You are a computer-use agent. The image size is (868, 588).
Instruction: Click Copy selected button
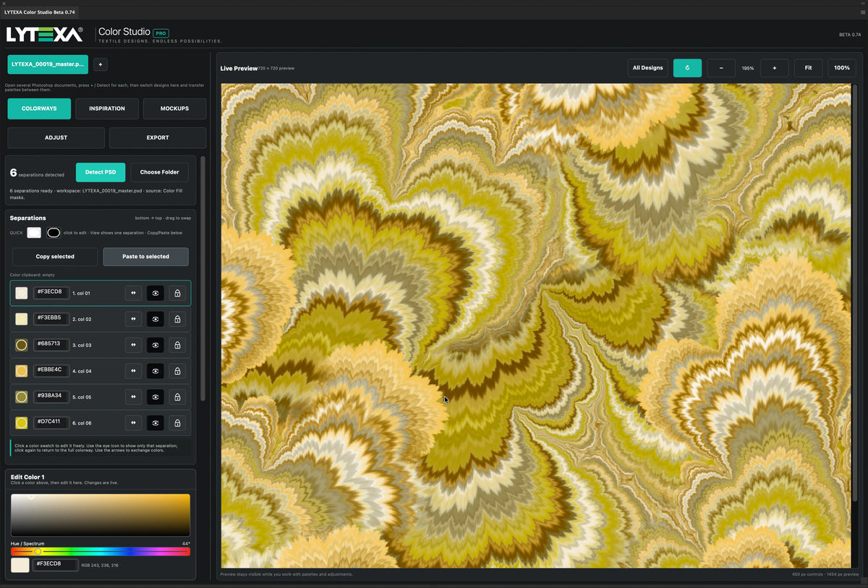pyautogui.click(x=55, y=257)
